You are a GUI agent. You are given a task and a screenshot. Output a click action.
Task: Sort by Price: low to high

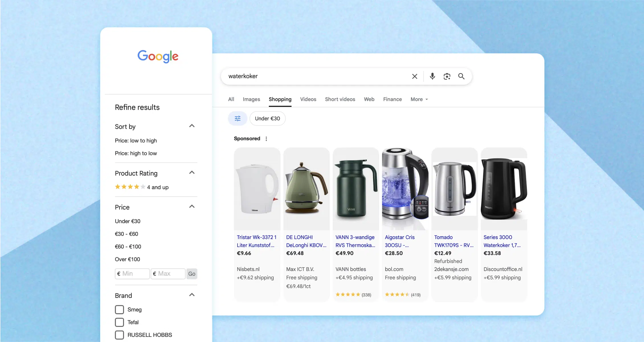point(136,141)
